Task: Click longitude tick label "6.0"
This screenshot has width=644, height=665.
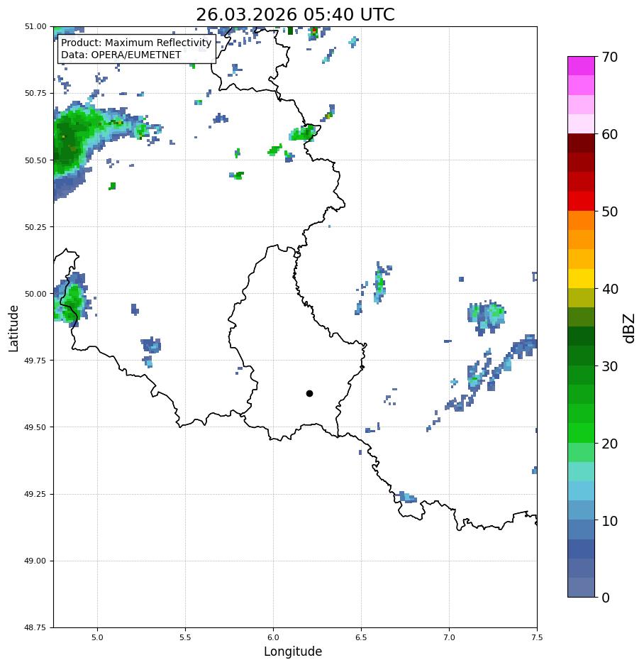Action: pos(274,637)
